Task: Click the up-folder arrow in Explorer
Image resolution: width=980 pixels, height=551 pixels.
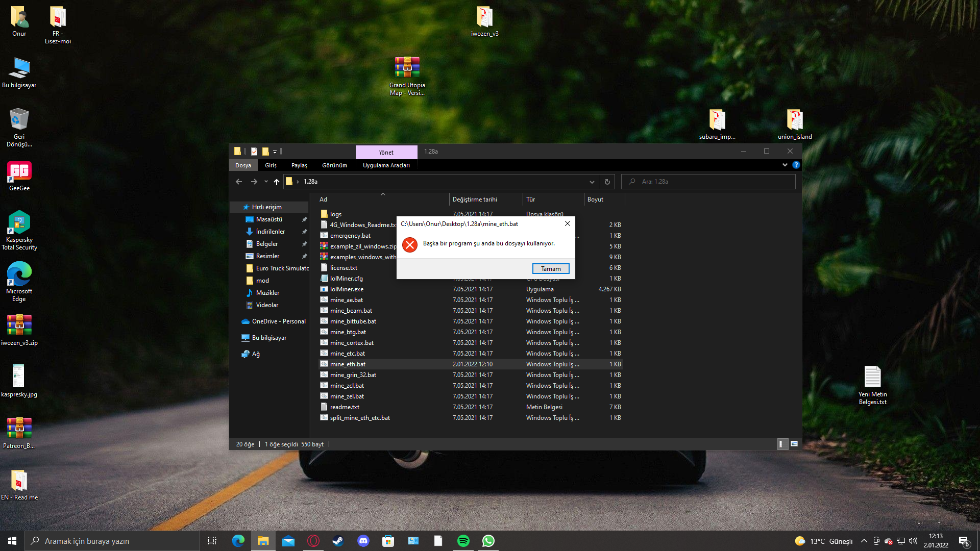Action: pos(277,182)
